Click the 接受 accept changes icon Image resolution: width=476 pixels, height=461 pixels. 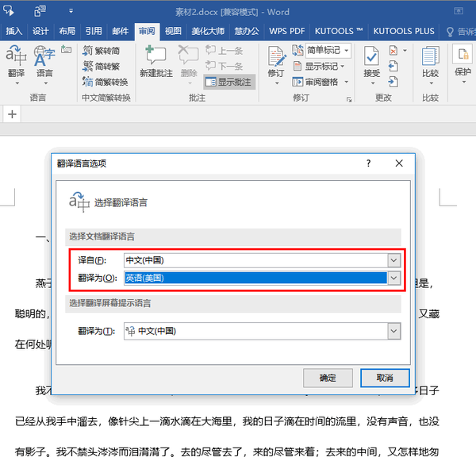[x=371, y=62]
